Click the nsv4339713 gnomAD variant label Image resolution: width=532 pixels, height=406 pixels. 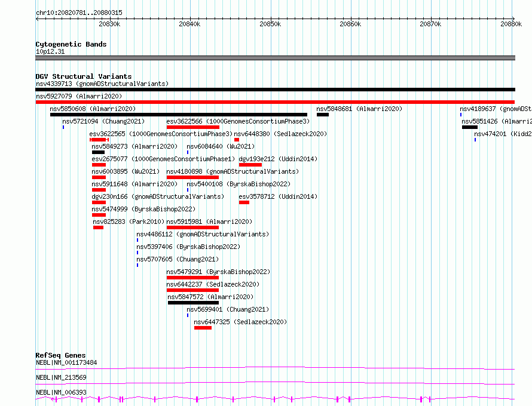pos(102,84)
